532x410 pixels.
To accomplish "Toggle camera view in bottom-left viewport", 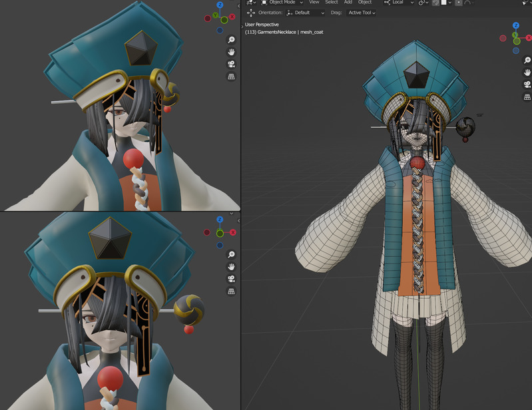I will 231,279.
